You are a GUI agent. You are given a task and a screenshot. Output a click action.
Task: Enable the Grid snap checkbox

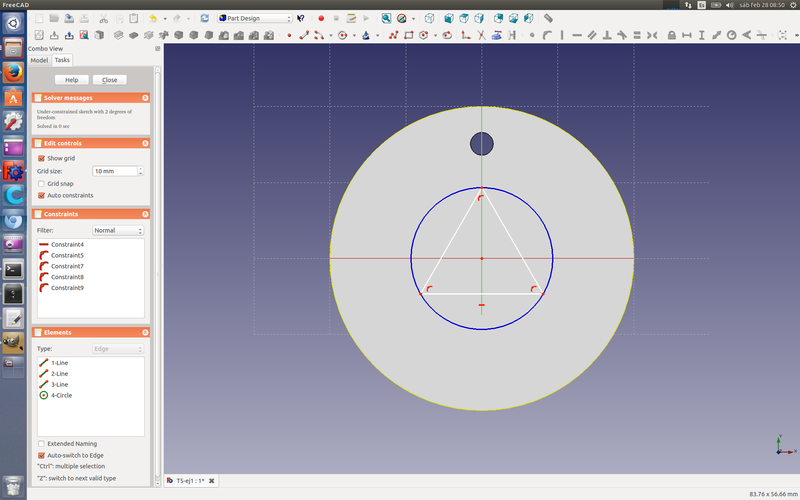pos(41,184)
